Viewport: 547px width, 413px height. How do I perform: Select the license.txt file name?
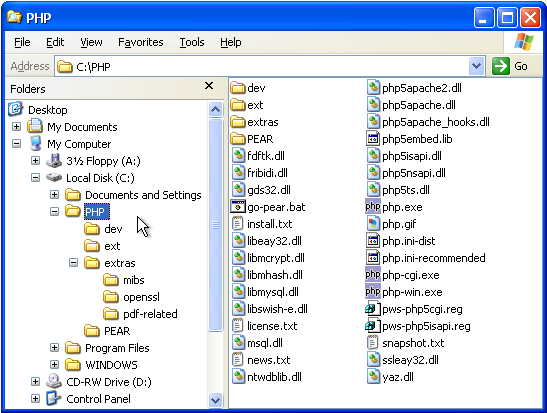point(272,326)
